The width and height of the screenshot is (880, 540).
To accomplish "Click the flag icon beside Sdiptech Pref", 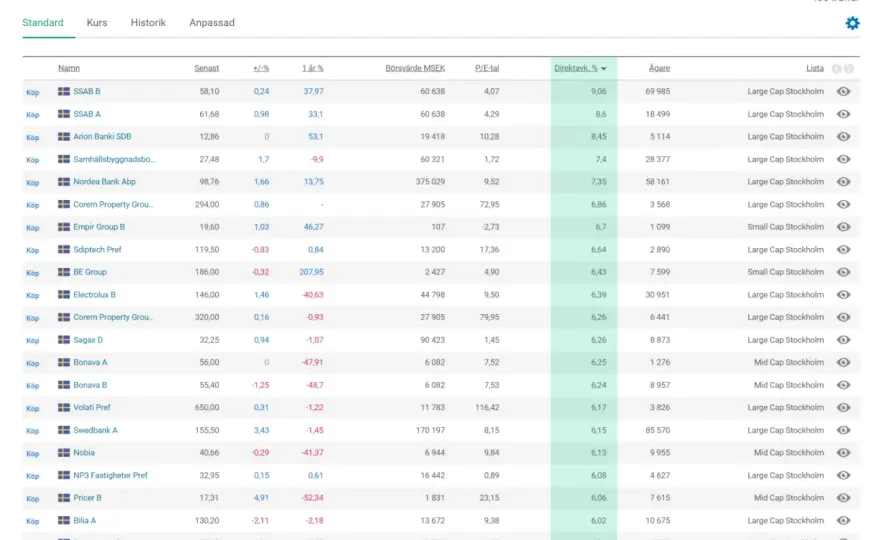I will 64,249.
